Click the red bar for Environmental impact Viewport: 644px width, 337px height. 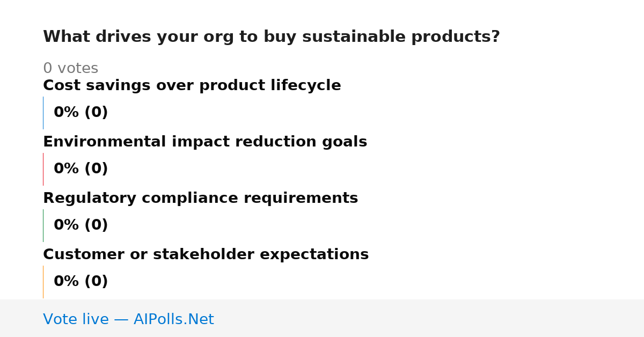coord(43,169)
